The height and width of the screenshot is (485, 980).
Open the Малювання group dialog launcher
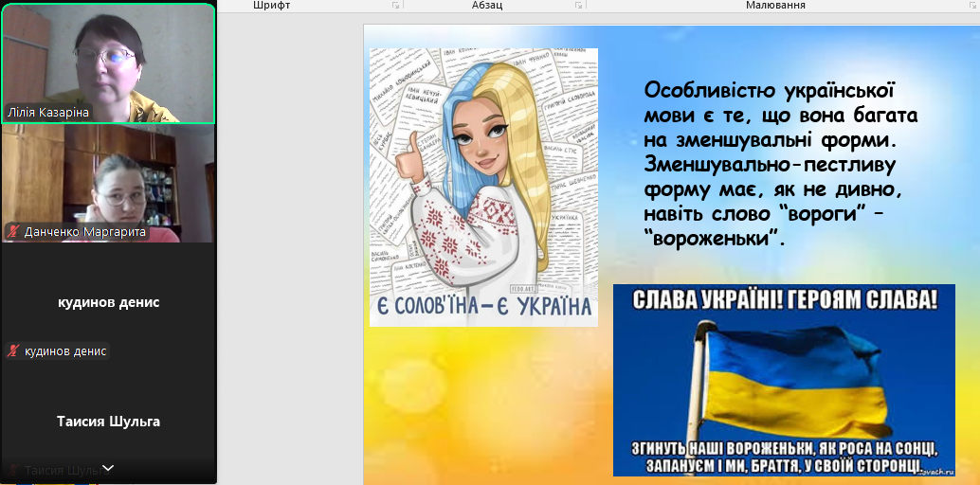973,6
